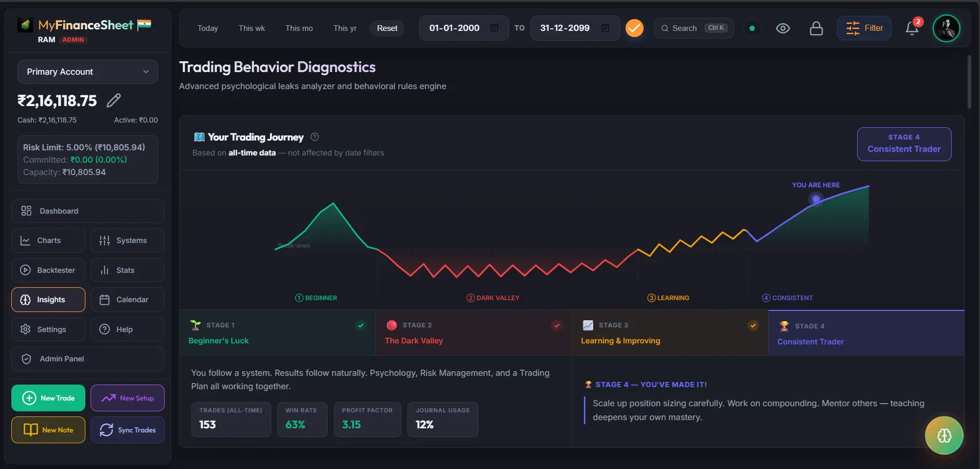Click the Stage 4 trophy icon
Viewport: 980px width, 469px height.
click(x=784, y=326)
